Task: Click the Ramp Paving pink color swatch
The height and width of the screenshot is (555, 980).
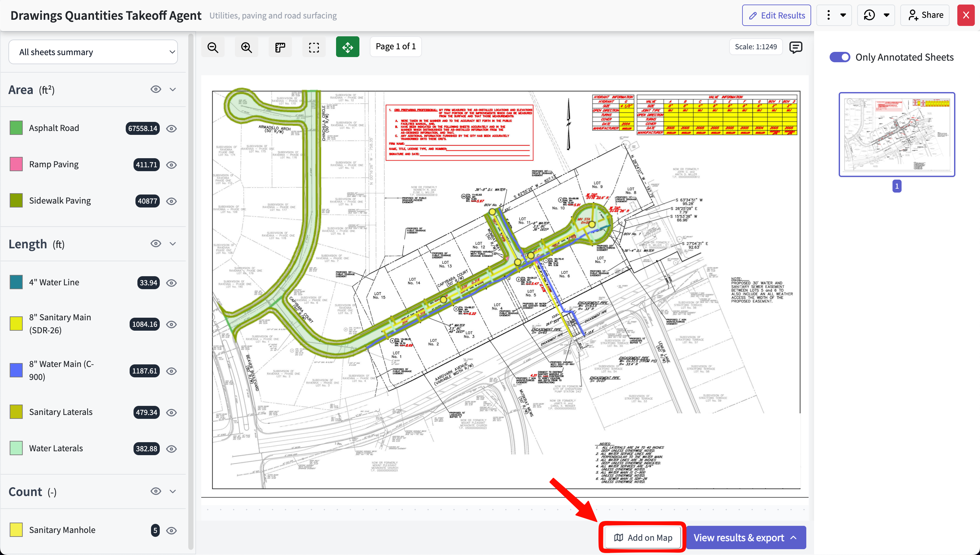Action: (x=16, y=164)
